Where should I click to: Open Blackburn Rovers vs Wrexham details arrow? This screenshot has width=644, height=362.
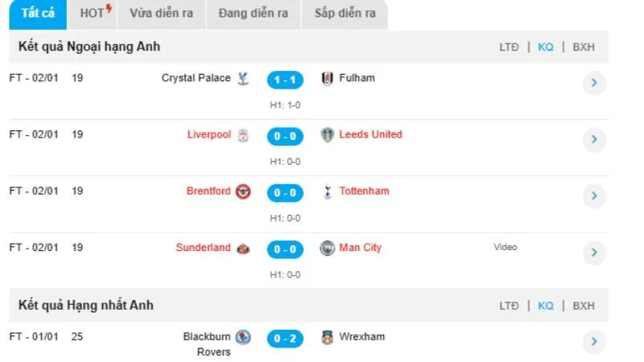click(593, 341)
